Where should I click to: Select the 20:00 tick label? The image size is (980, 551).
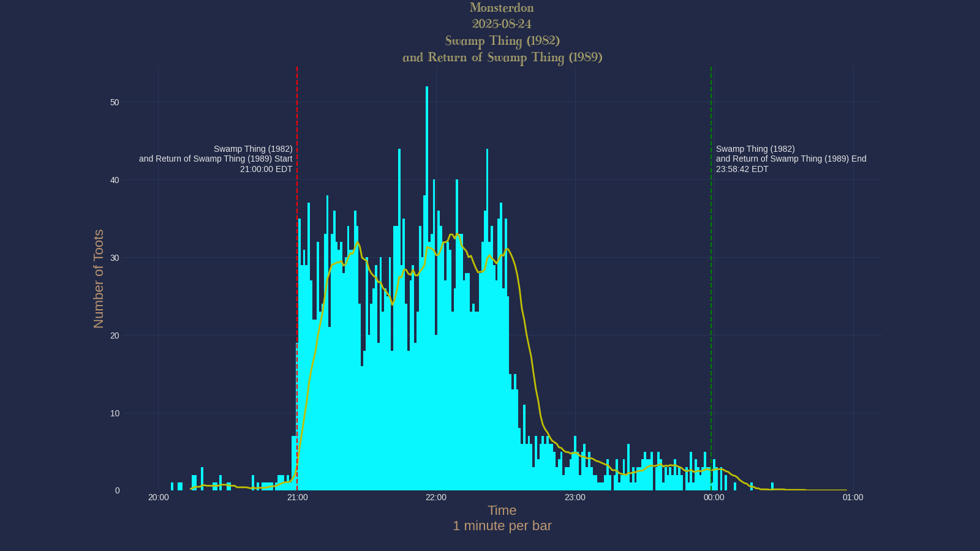tap(159, 498)
